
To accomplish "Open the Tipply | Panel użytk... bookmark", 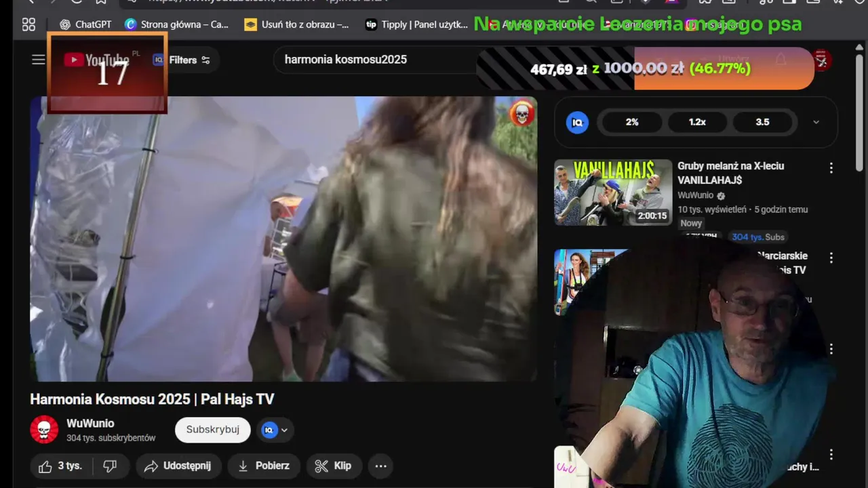I will [x=416, y=24].
